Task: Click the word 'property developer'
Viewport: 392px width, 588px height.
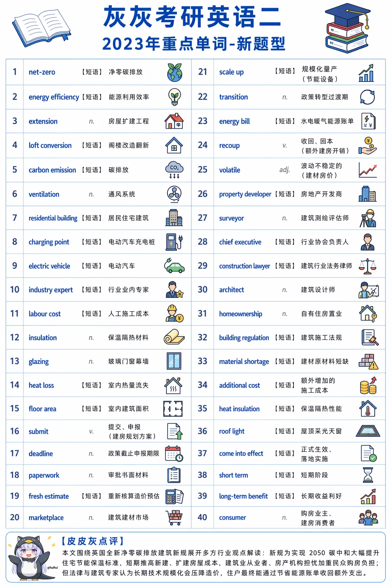Action: (245, 194)
